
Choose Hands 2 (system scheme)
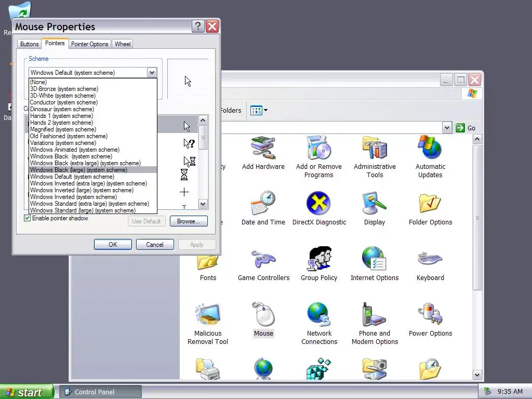[93, 123]
